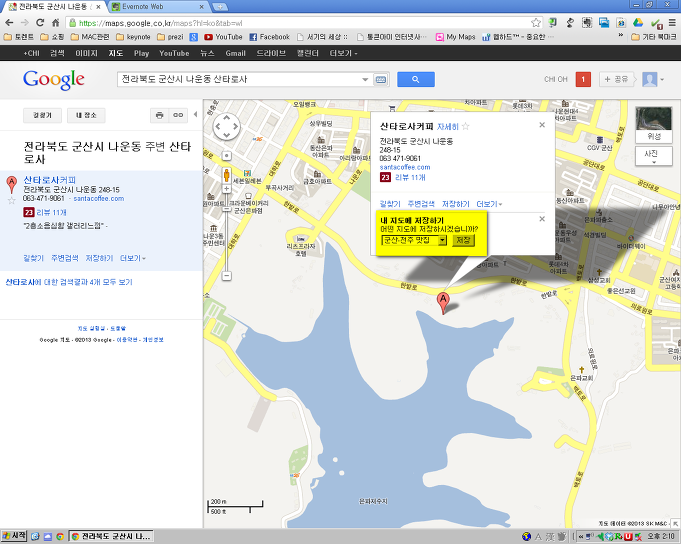681x544 pixels.
Task: Switch to the Evernote Web tab
Action: click(x=158, y=7)
